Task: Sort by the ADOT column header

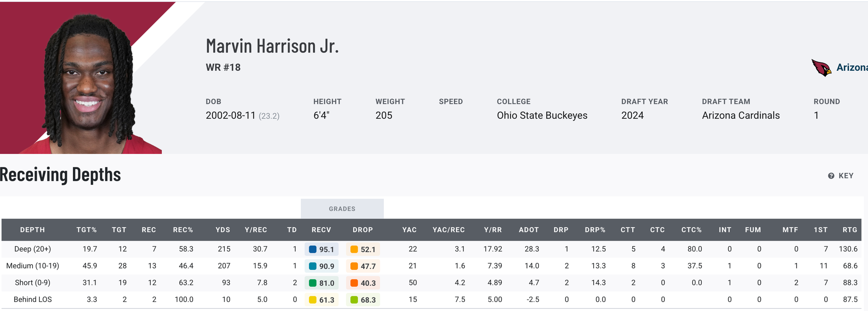Action: click(529, 230)
